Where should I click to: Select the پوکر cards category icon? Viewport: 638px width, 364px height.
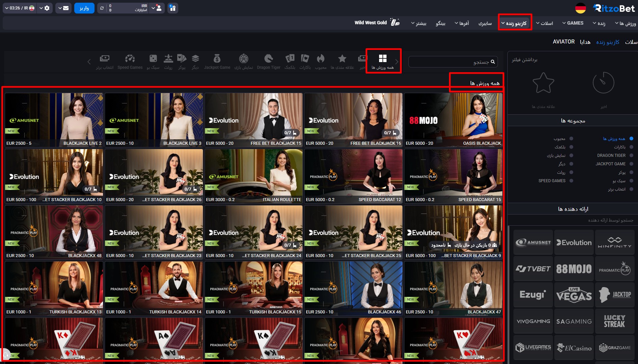point(182,61)
